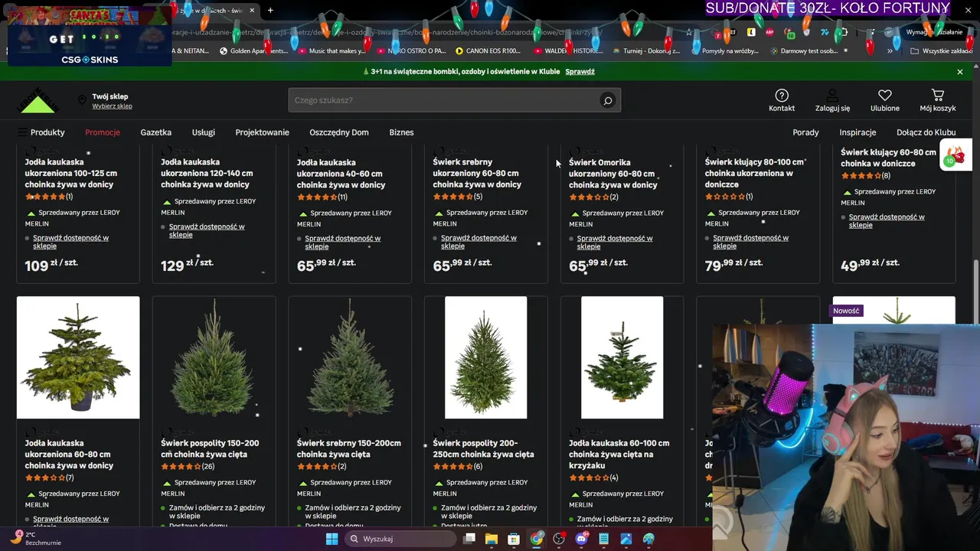
Task: Click Jodła kaukaska 60-100 cm product image
Action: [622, 357]
